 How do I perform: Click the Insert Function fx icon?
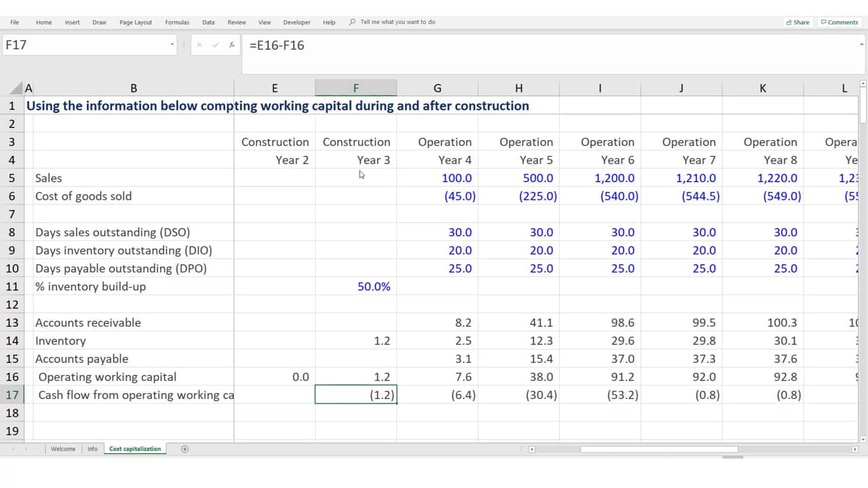pos(231,45)
